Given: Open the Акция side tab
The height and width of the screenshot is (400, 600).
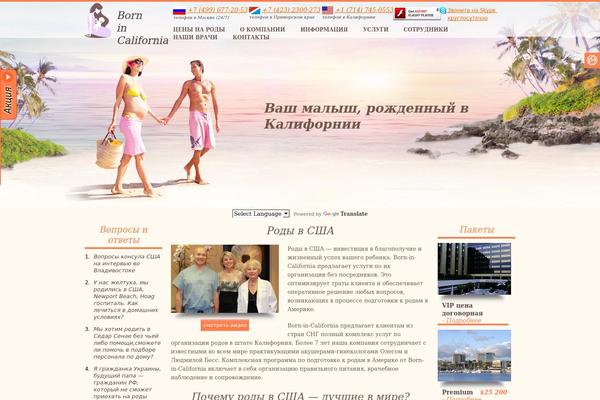Looking at the screenshot, I should (x=8, y=95).
